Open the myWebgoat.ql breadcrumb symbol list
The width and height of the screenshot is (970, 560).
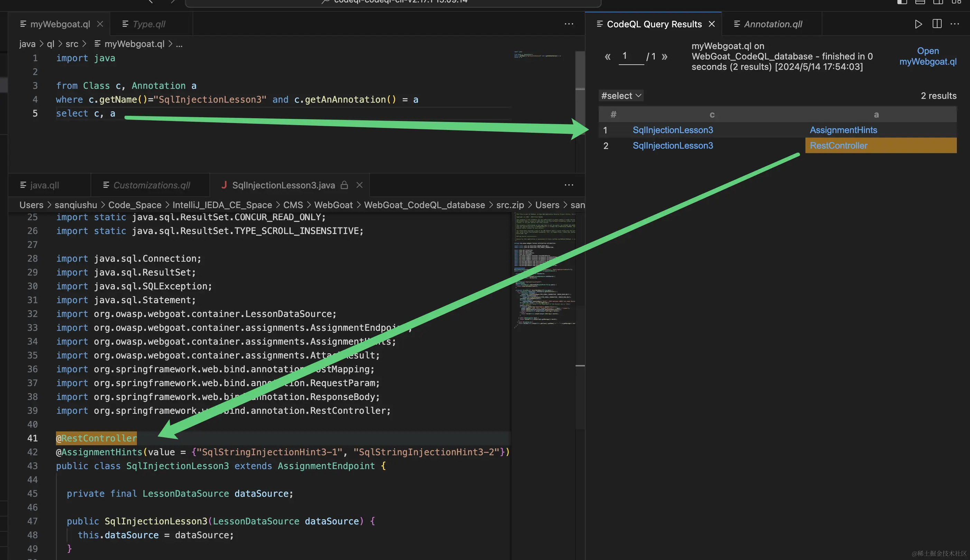pyautogui.click(x=134, y=44)
